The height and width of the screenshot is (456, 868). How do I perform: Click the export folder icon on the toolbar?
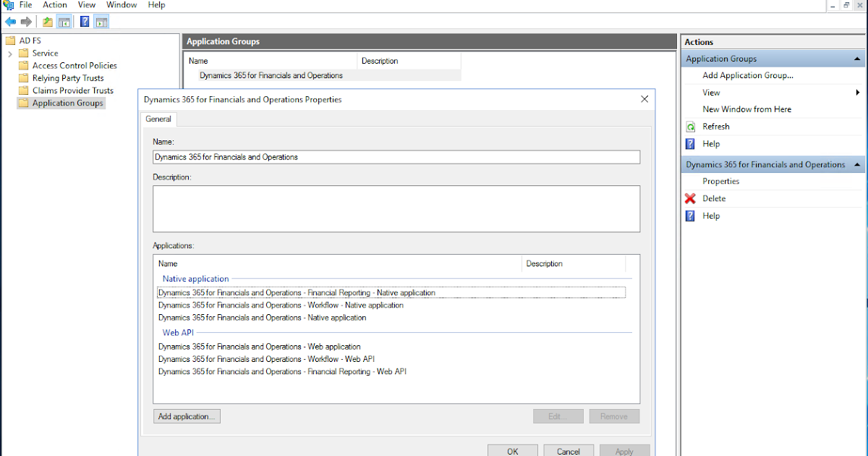tap(46, 21)
